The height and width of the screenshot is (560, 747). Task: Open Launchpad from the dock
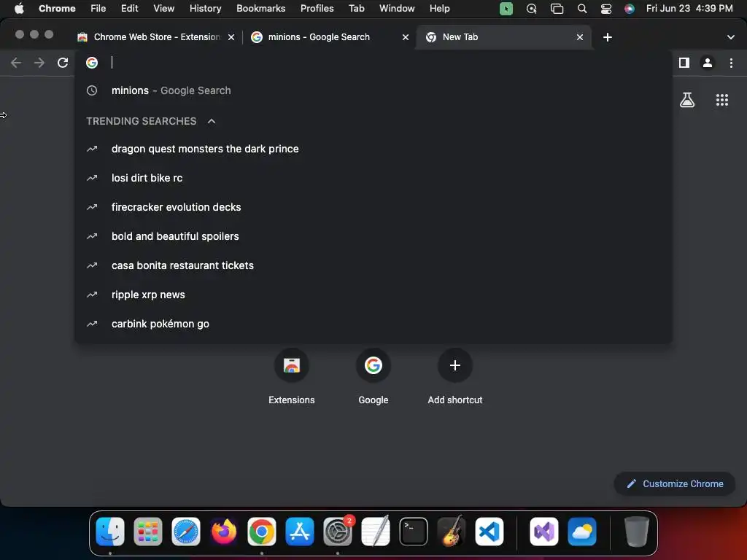[x=147, y=532]
